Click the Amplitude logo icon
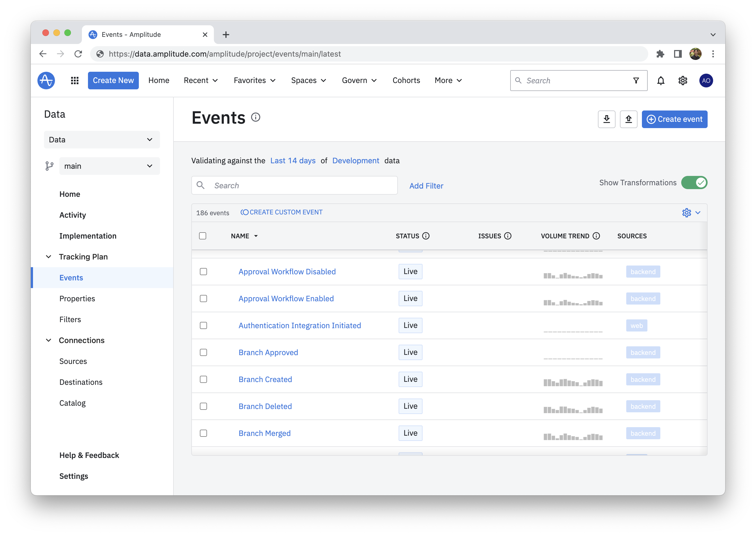Viewport: 756px width, 536px height. 46,81
